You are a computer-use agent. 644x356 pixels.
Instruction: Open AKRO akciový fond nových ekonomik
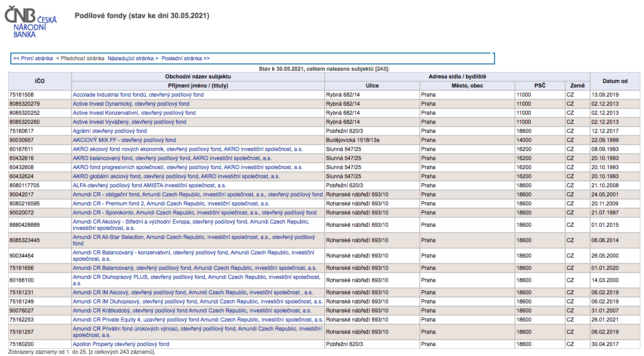pos(187,149)
